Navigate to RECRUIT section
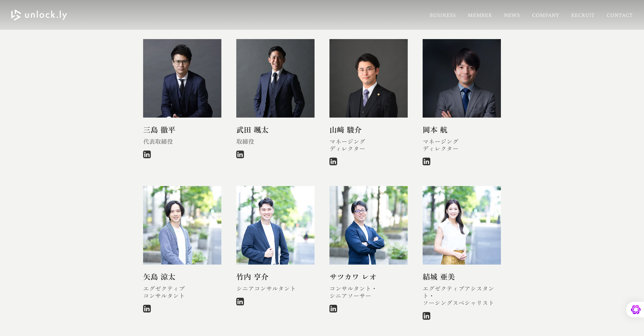Screen dimensions: 644x336 point(583,15)
